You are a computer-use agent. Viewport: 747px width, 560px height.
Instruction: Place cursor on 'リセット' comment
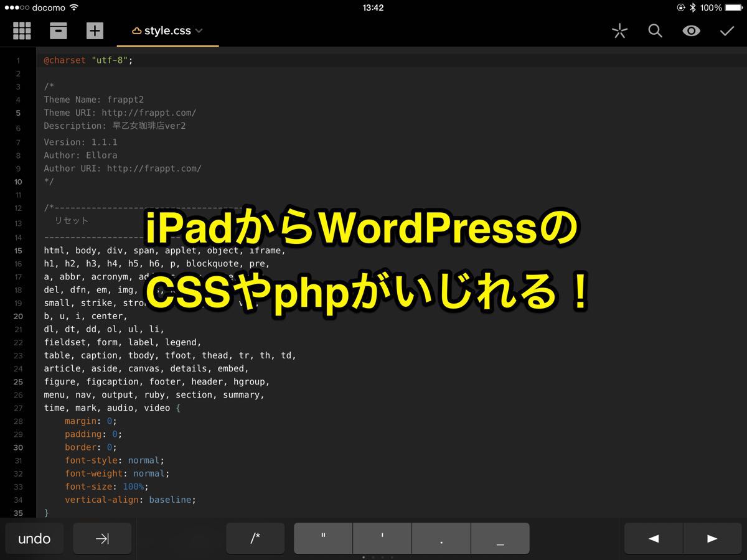pos(71,221)
